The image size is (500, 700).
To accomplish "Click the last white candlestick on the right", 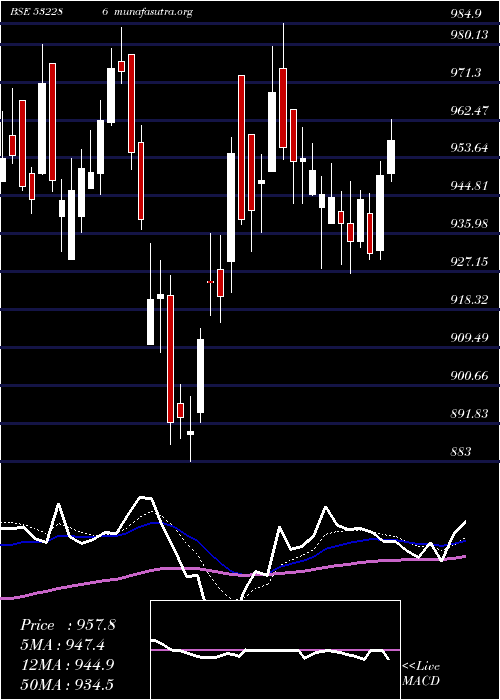I will pos(391,157).
